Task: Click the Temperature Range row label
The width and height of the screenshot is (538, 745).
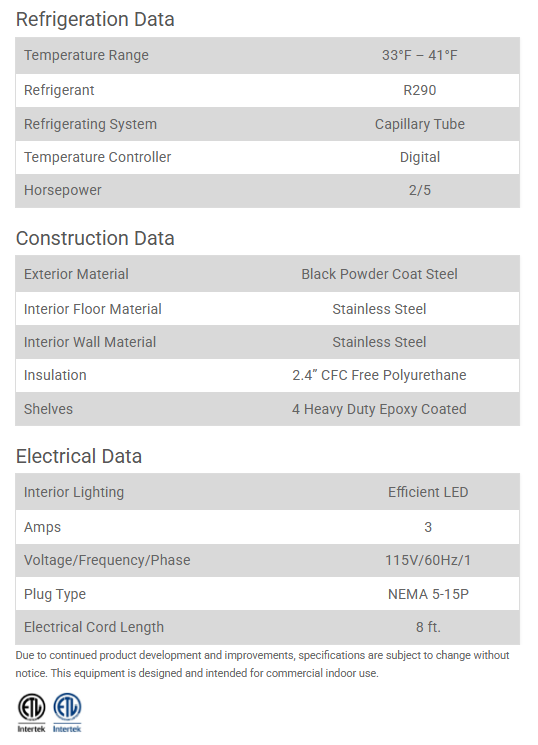Action: [86, 55]
